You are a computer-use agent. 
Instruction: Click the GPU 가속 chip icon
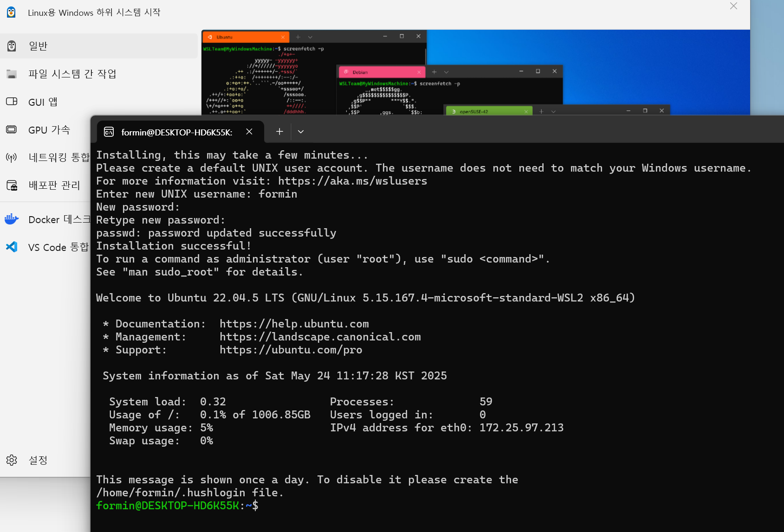12,130
